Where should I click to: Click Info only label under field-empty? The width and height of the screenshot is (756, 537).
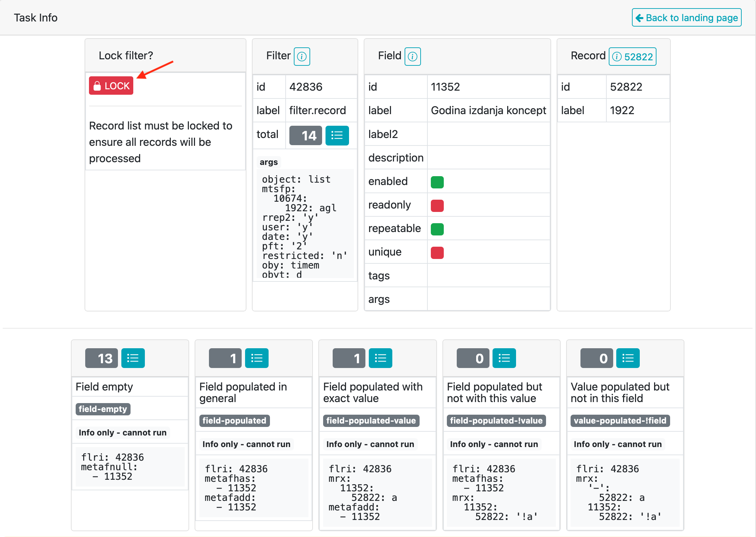(x=123, y=432)
